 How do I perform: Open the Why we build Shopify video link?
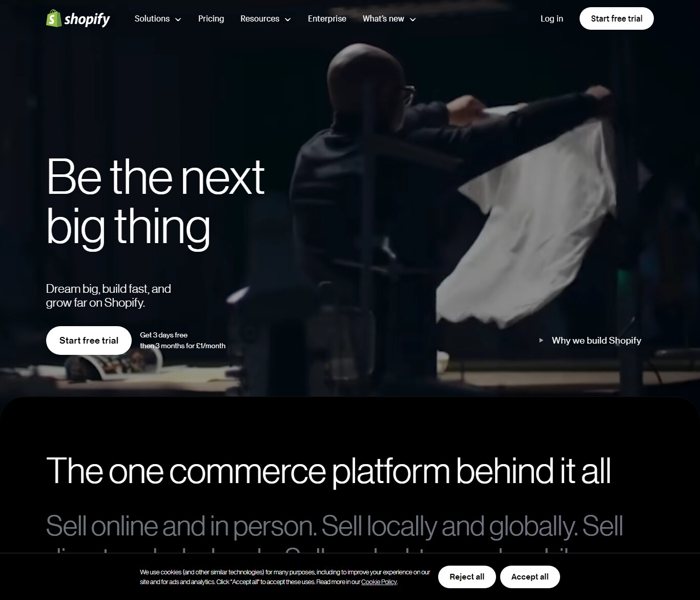tap(596, 341)
